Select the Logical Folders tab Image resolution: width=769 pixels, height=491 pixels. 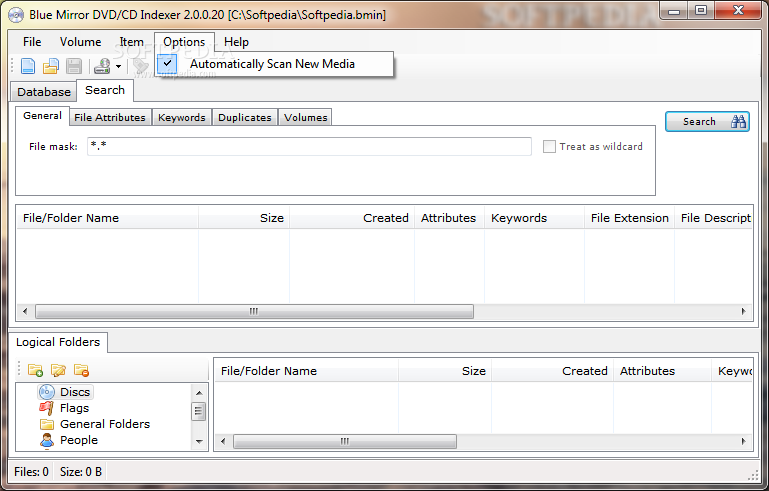[58, 342]
